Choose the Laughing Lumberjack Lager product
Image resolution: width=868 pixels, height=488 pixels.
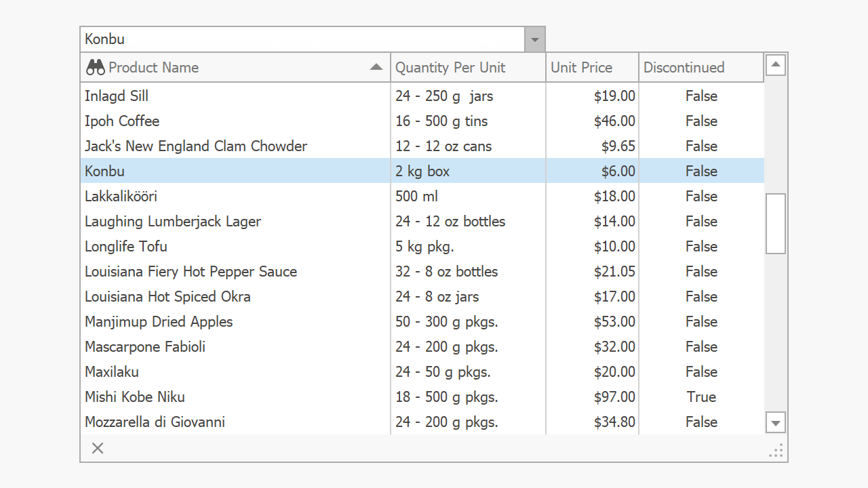[x=173, y=222]
